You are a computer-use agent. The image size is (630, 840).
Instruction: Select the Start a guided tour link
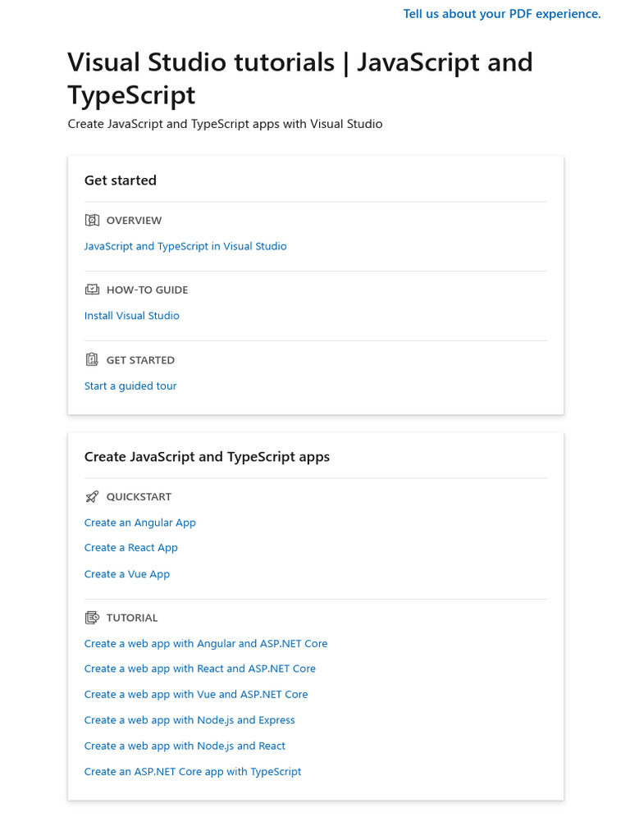coord(130,386)
